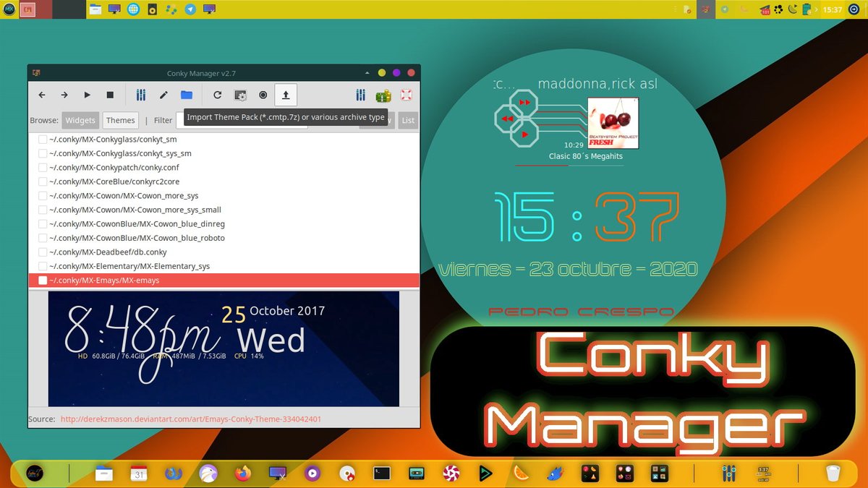The height and width of the screenshot is (488, 868).
Task: Click the Emays theme preview image
Action: click(x=224, y=348)
